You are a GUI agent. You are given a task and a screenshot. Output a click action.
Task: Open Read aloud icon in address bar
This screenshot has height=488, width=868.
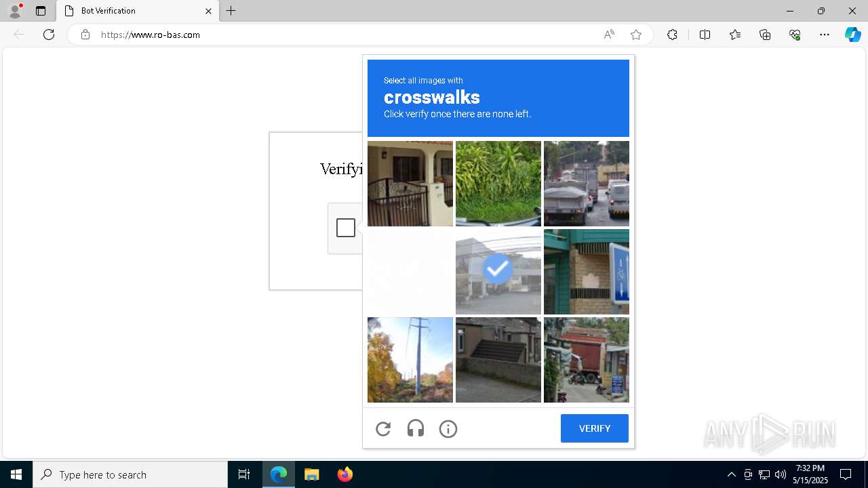609,35
